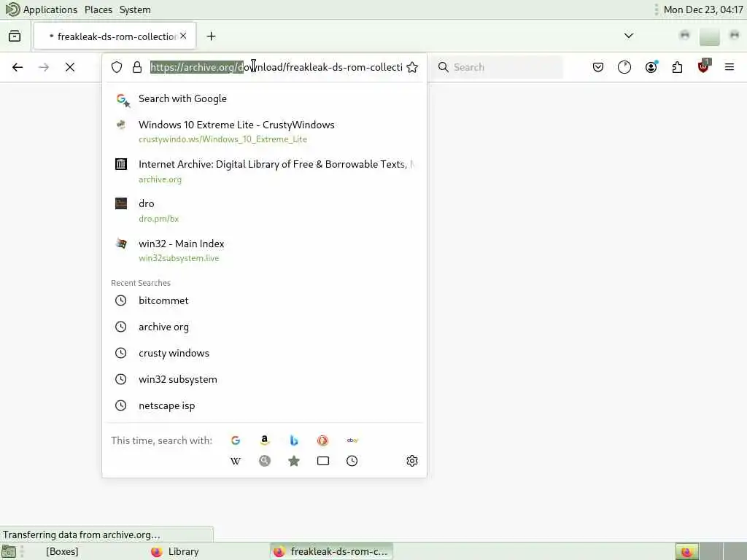Open the Pocket save icon
This screenshot has width=747, height=560.
(x=598, y=67)
